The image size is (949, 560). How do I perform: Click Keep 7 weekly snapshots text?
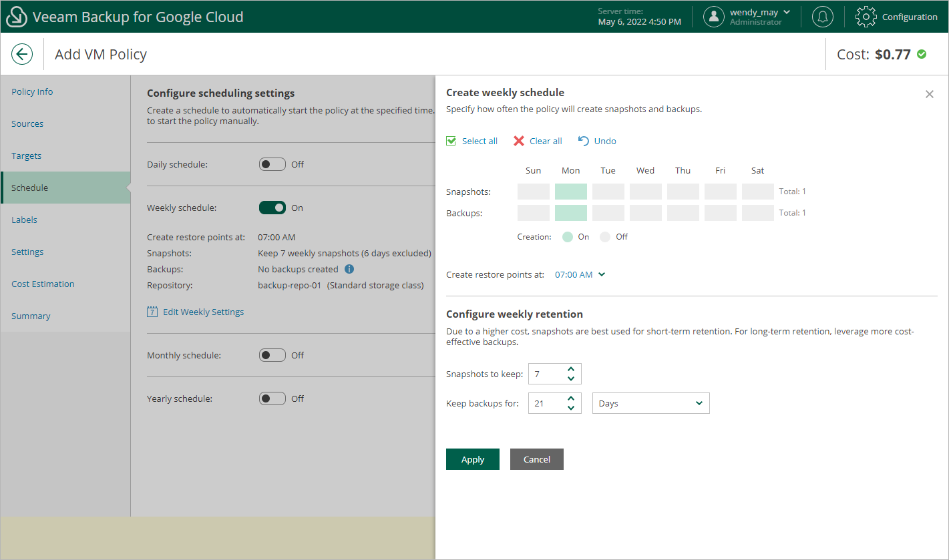pyautogui.click(x=345, y=253)
